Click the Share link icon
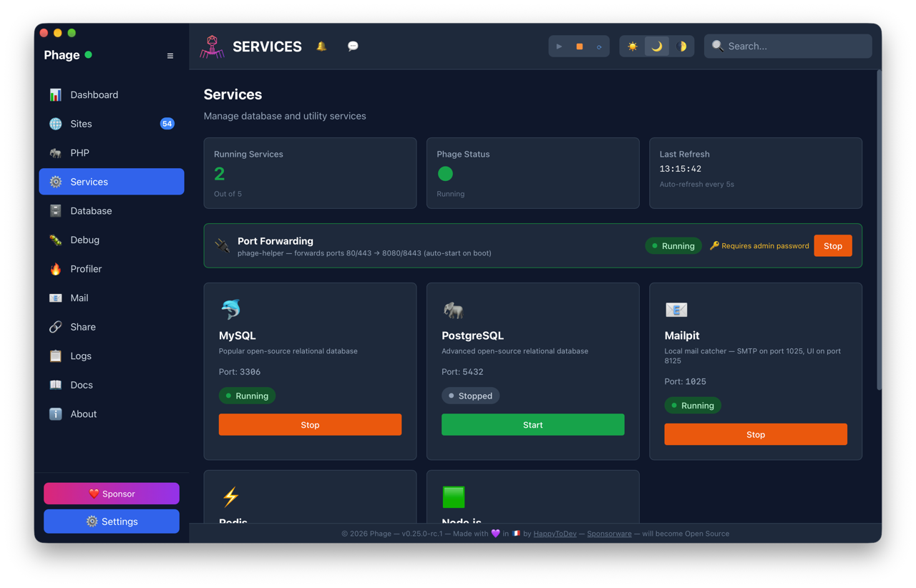The image size is (916, 588). click(x=56, y=327)
